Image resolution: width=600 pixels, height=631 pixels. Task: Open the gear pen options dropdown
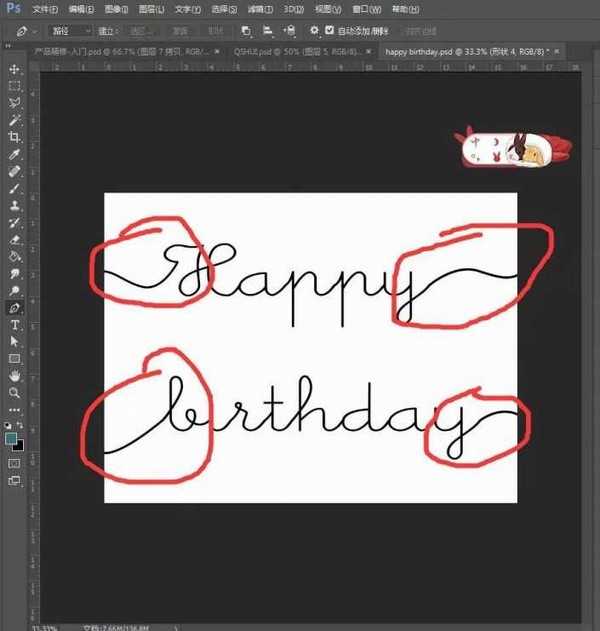coord(314,31)
